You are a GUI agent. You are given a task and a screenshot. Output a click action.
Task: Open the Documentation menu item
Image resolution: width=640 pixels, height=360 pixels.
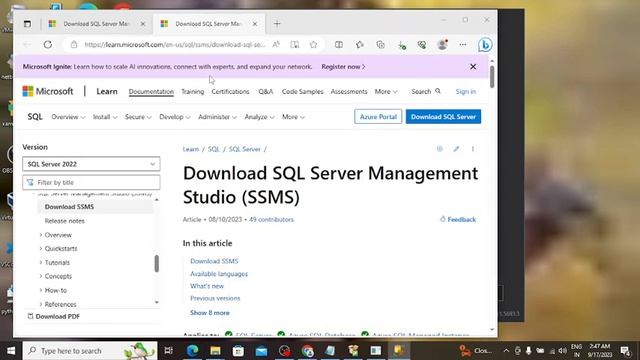[x=151, y=91]
